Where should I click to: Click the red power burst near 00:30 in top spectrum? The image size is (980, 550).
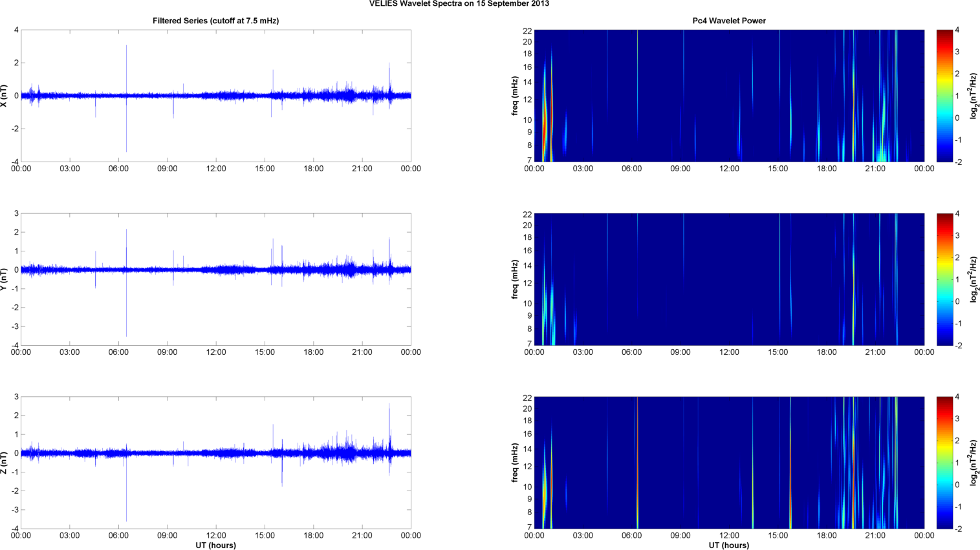point(545,123)
